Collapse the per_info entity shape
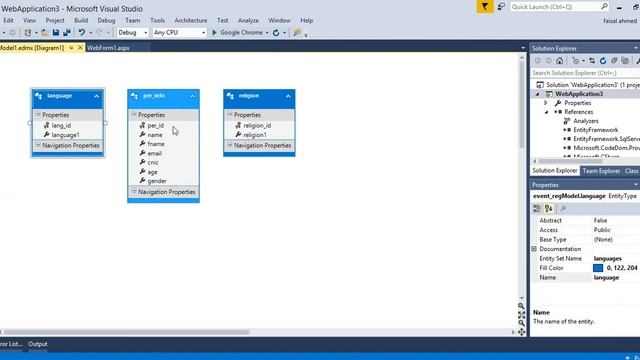 coord(192,96)
